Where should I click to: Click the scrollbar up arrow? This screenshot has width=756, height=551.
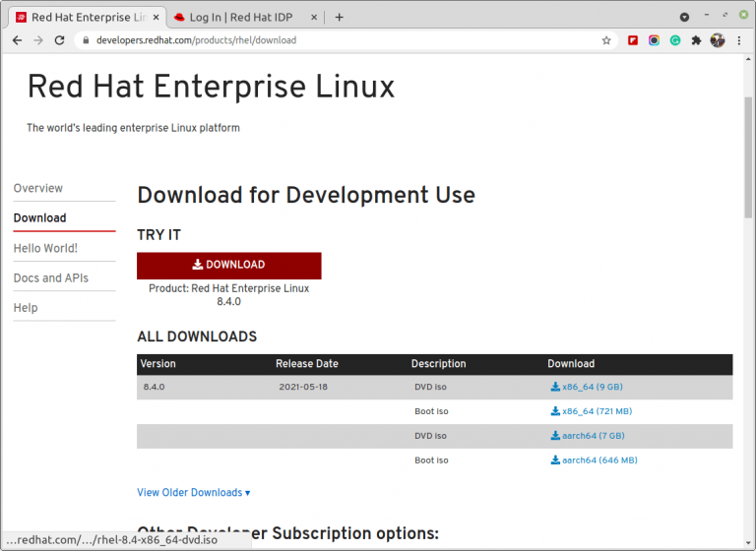748,59
